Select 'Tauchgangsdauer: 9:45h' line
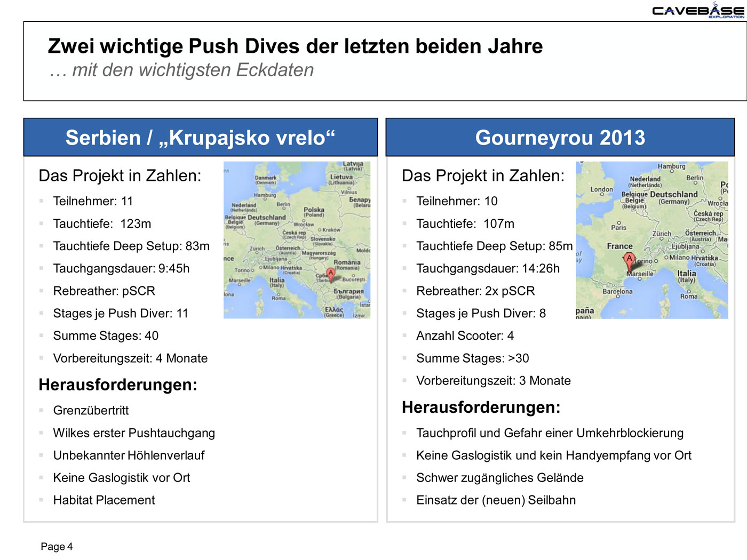747x560 pixels. click(x=121, y=268)
